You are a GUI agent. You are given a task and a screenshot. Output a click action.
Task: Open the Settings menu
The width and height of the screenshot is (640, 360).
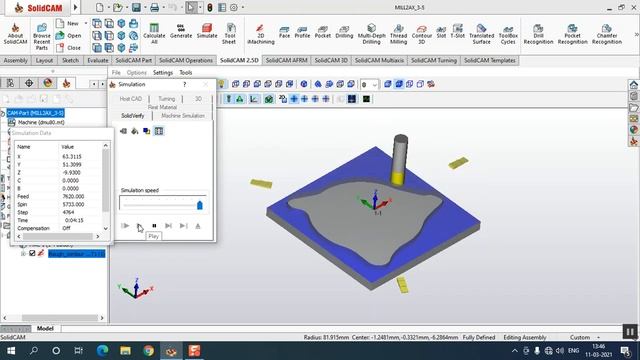click(163, 73)
